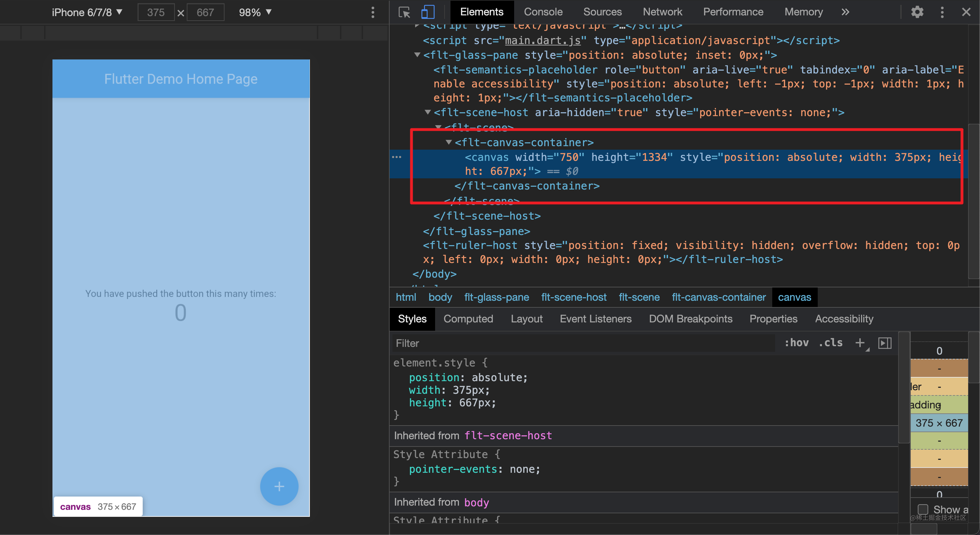The width and height of the screenshot is (980, 535).
Task: Toggle the :hov element state panel
Action: [796, 343]
